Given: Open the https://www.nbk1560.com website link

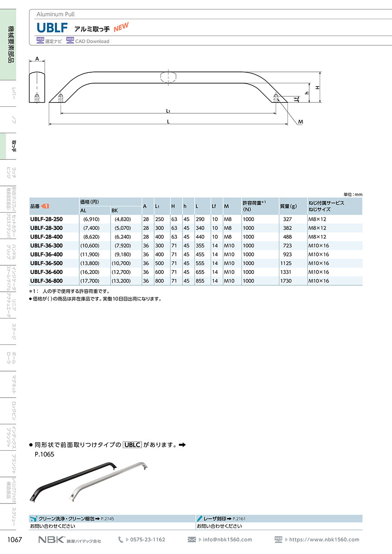Looking at the screenshot, I should [x=324, y=540].
